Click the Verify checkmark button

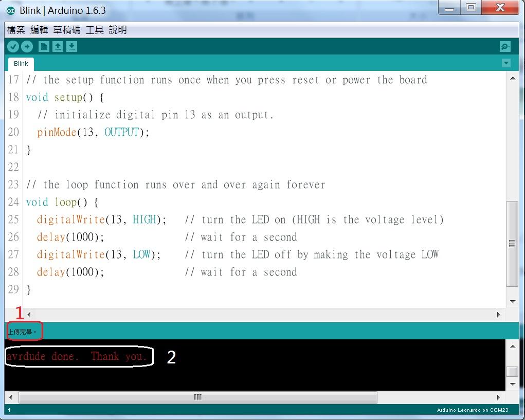[13, 46]
